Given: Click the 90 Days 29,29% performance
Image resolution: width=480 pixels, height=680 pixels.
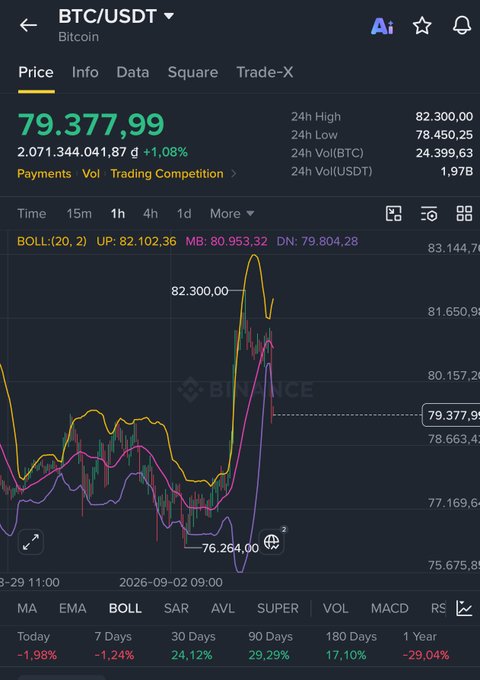Looking at the screenshot, I should (x=270, y=646).
